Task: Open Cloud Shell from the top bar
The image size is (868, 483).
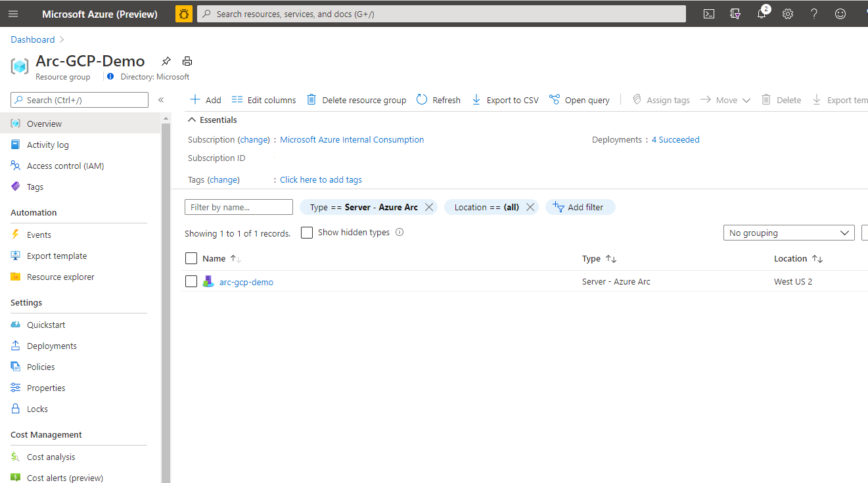Action: click(x=709, y=14)
